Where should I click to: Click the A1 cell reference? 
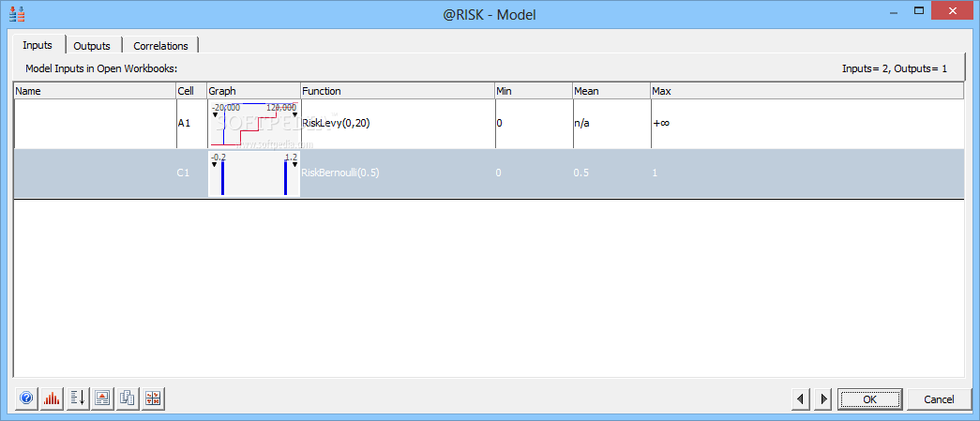[x=184, y=124]
